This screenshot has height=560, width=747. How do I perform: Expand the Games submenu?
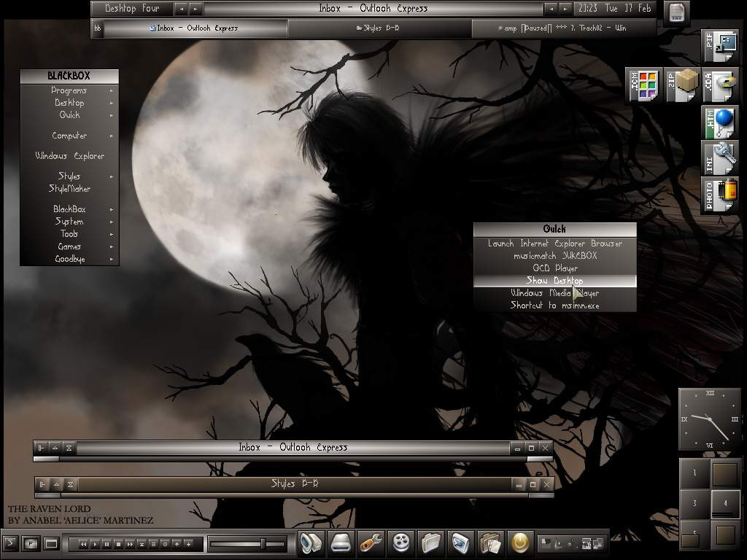pos(69,246)
